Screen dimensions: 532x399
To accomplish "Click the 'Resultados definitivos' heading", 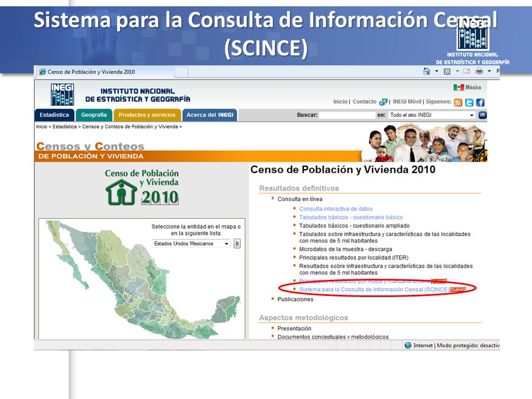I will pyautogui.click(x=299, y=188).
